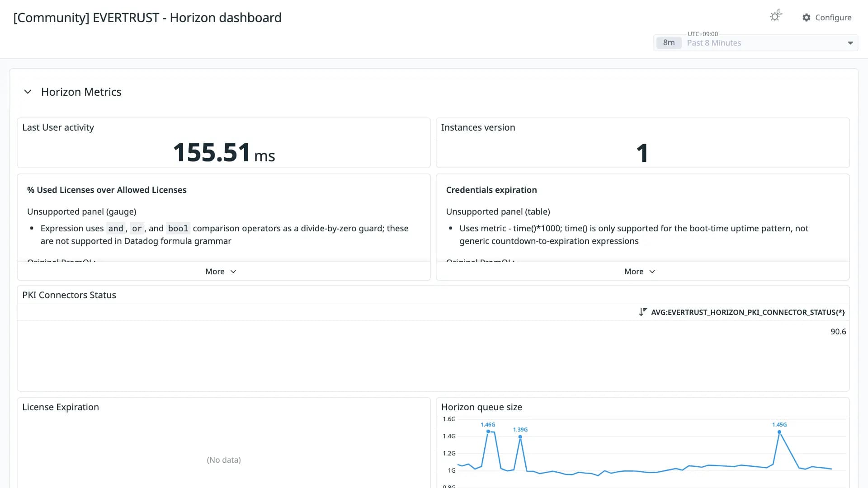The height and width of the screenshot is (488, 868).
Task: Open the Past 8 Minutes time range dropdown
Action: pos(755,43)
